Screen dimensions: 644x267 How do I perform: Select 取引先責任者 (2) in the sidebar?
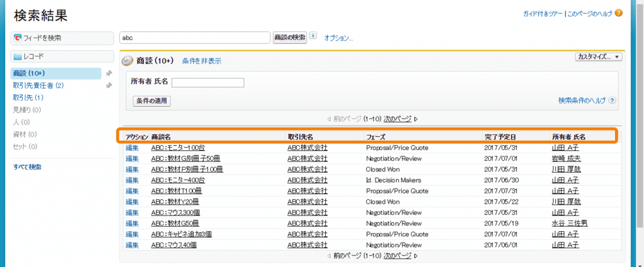point(38,85)
